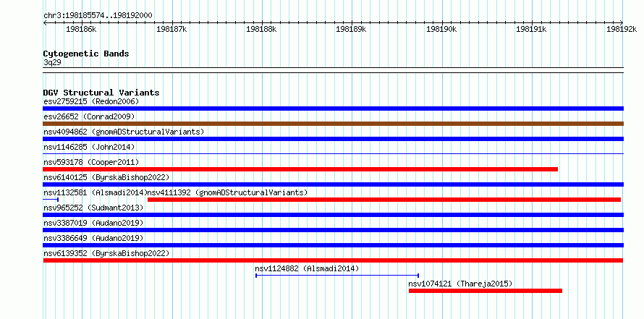Click the 198192k ruler position
Screen dimensions: 644x319
622,29
